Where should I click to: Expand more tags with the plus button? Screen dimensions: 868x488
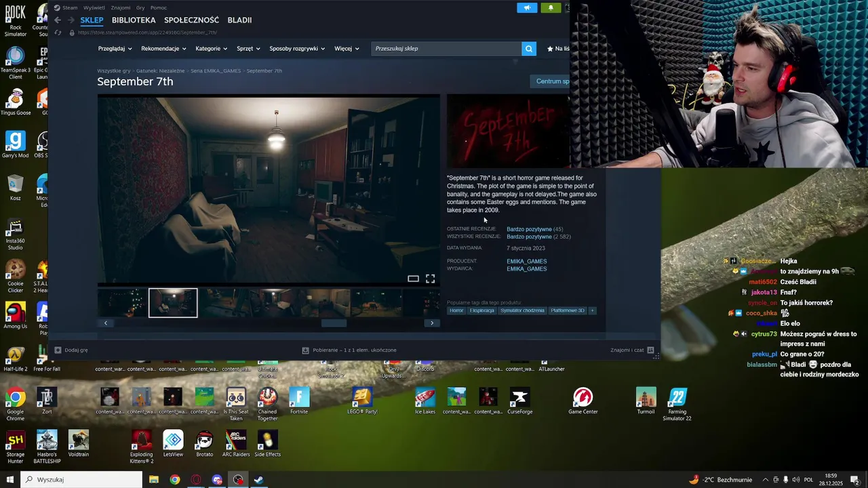[x=592, y=310]
